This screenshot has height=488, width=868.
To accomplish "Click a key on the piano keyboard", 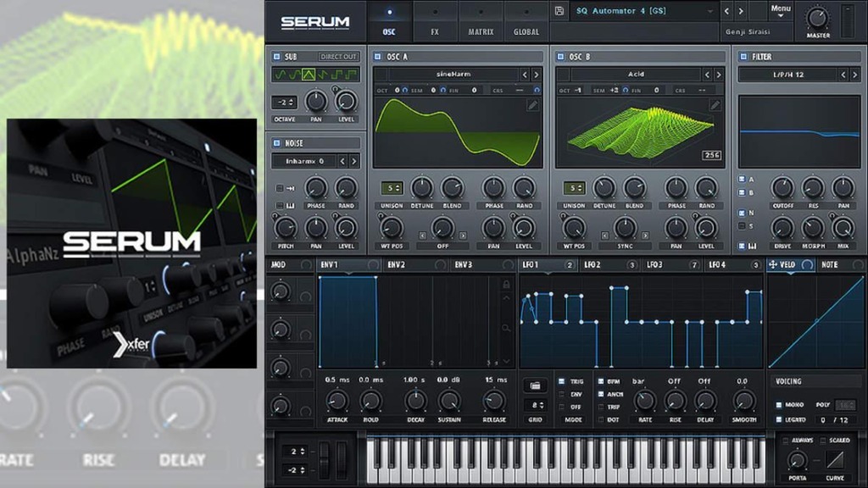I will tap(565, 460).
